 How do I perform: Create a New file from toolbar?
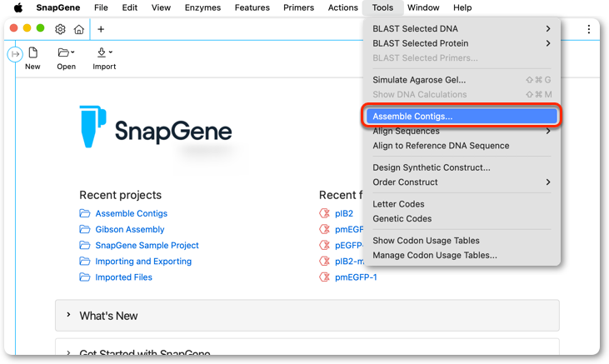(x=32, y=58)
